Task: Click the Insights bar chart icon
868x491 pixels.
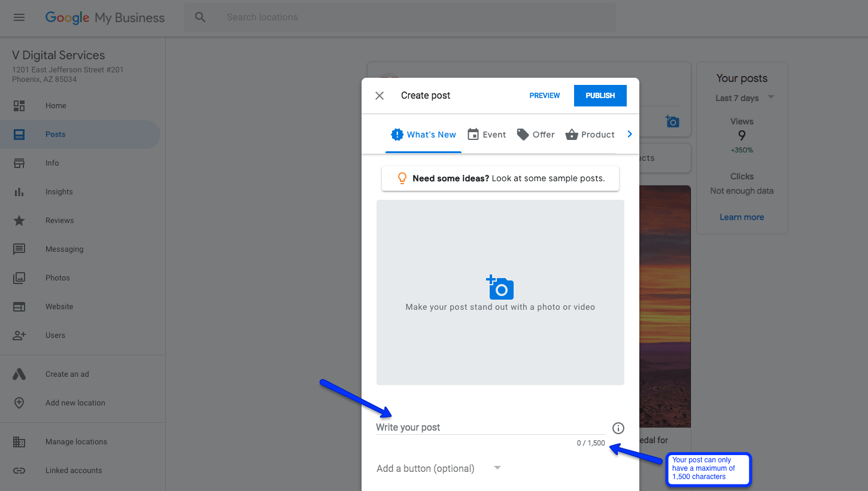Action: coord(19,192)
